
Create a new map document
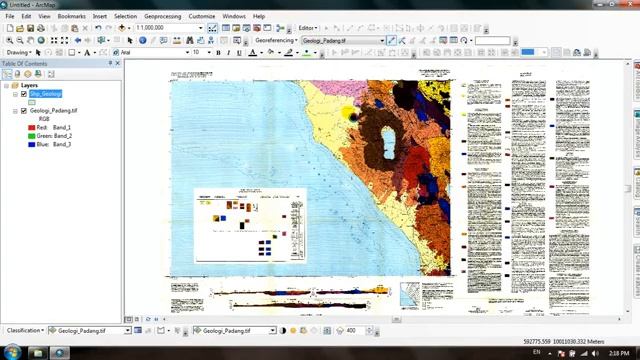tap(10, 28)
